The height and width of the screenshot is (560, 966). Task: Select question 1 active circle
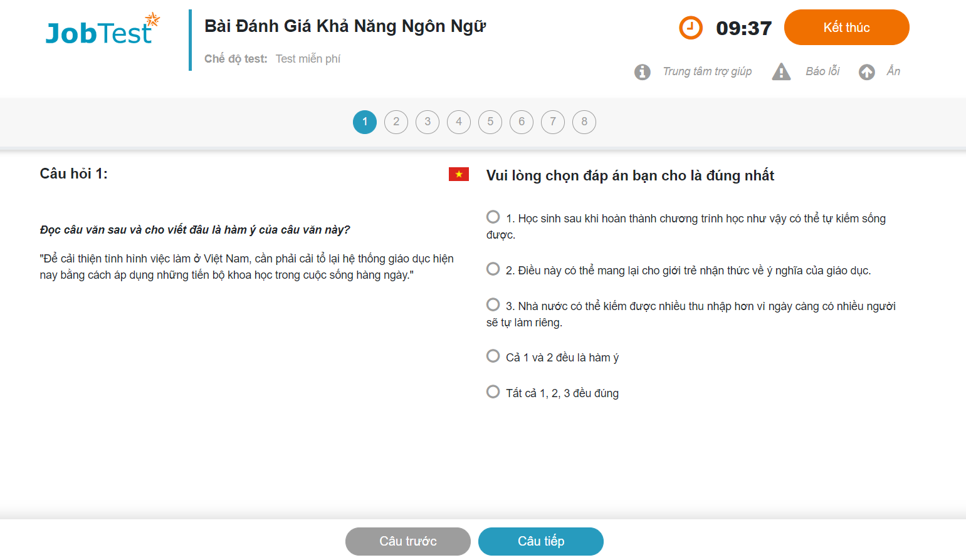[365, 122]
